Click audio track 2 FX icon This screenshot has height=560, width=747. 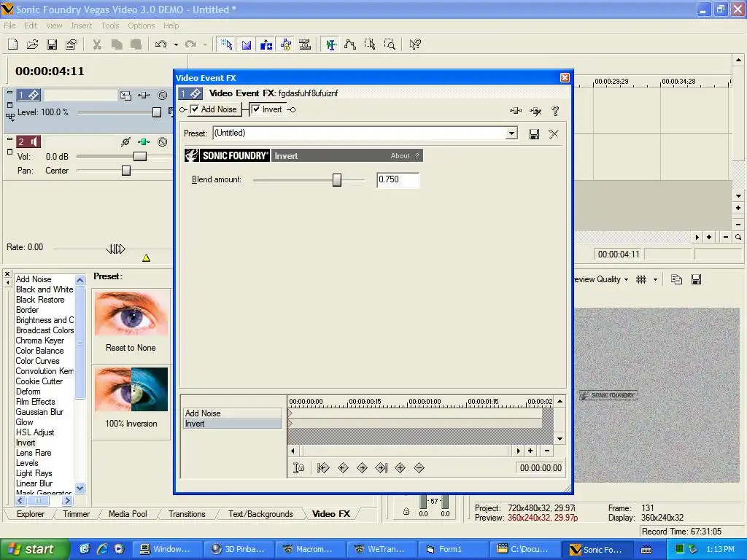pyautogui.click(x=144, y=142)
